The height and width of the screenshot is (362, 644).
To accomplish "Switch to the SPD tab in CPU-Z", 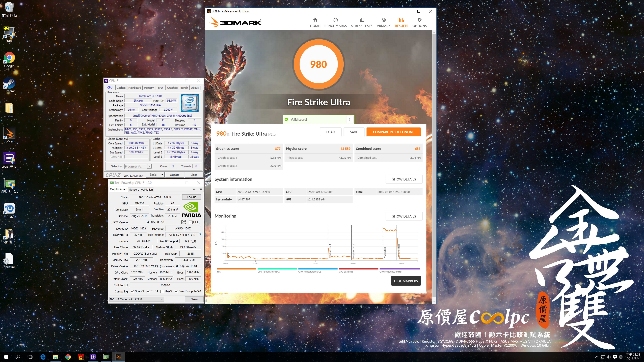I will tap(160, 88).
